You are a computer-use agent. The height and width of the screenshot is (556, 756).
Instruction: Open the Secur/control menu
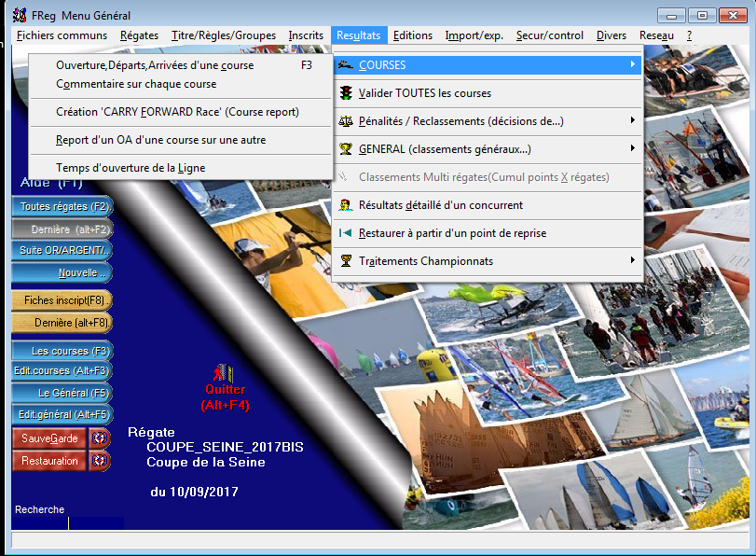pos(550,35)
